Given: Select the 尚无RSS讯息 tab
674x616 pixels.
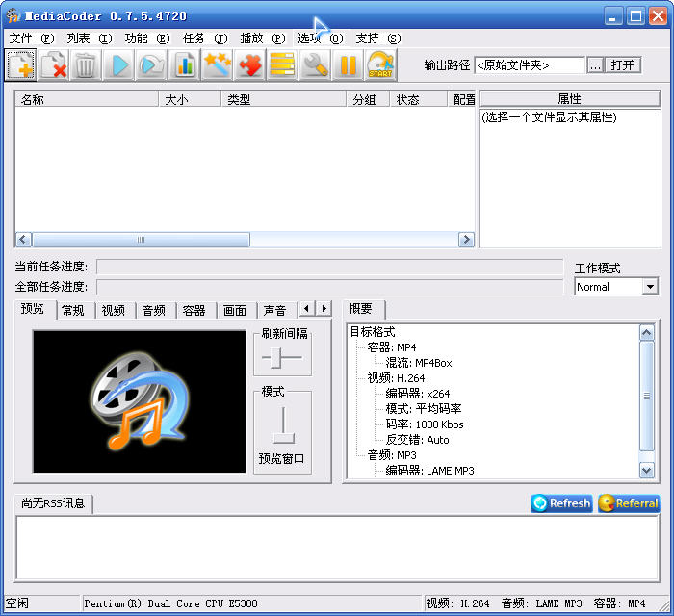Looking at the screenshot, I should 53,503.
